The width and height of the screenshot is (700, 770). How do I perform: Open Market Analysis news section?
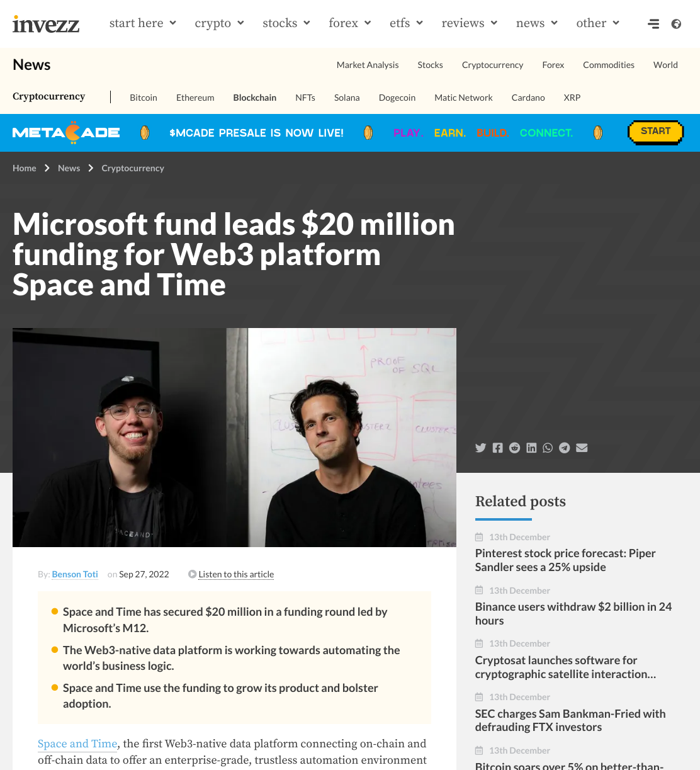[368, 65]
